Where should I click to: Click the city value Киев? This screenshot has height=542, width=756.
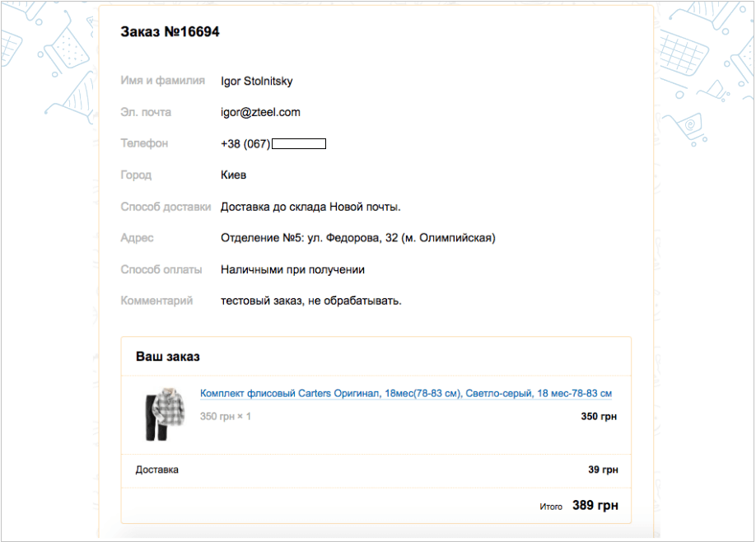234,175
